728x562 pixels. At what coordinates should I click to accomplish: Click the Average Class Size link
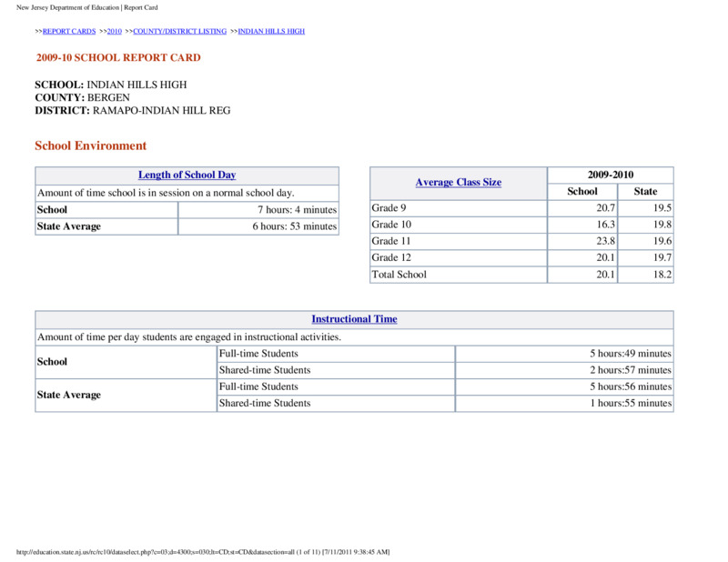click(x=459, y=183)
